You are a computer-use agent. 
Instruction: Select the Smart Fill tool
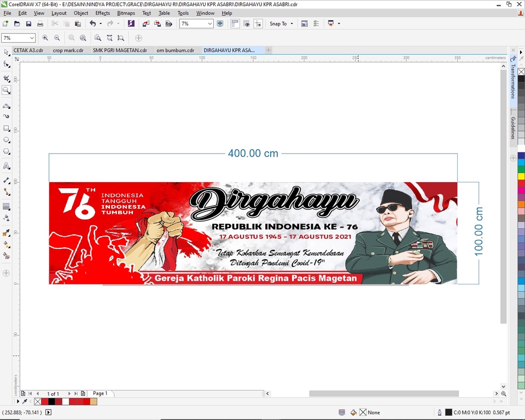(x=6, y=256)
